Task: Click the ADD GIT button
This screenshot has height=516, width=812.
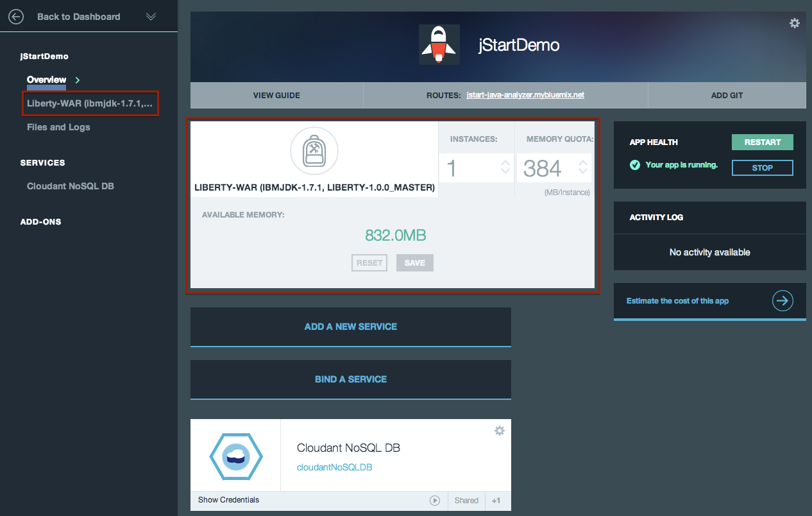Action: 727,95
